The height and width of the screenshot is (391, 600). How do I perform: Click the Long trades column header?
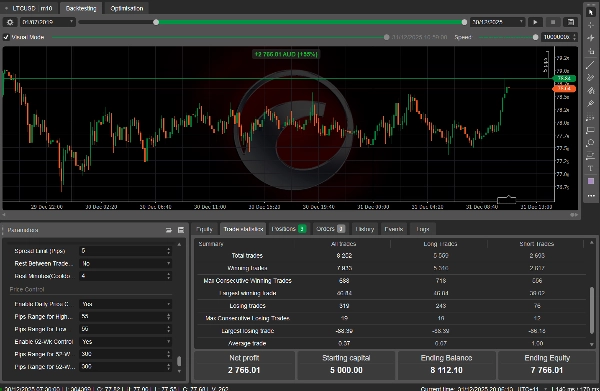[x=440, y=244]
